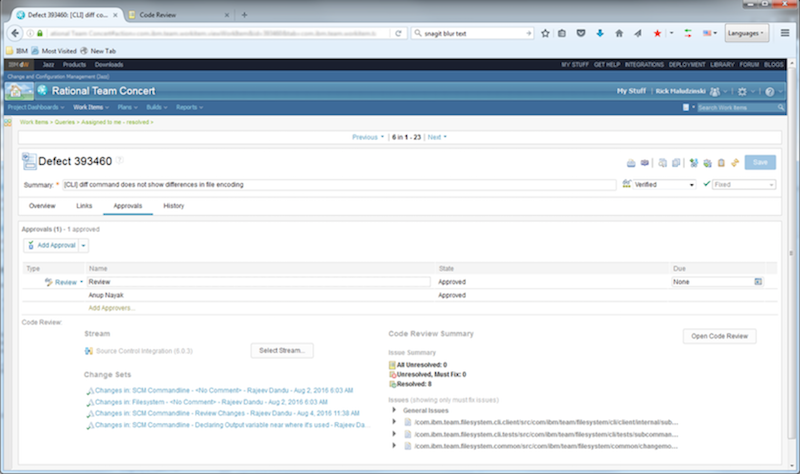The height and width of the screenshot is (474, 800).
Task: Click the bookmark star icon in Firefox toolbar
Action: point(545,33)
